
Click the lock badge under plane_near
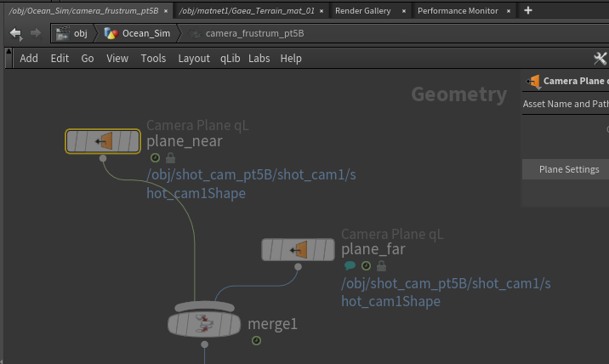tap(170, 158)
